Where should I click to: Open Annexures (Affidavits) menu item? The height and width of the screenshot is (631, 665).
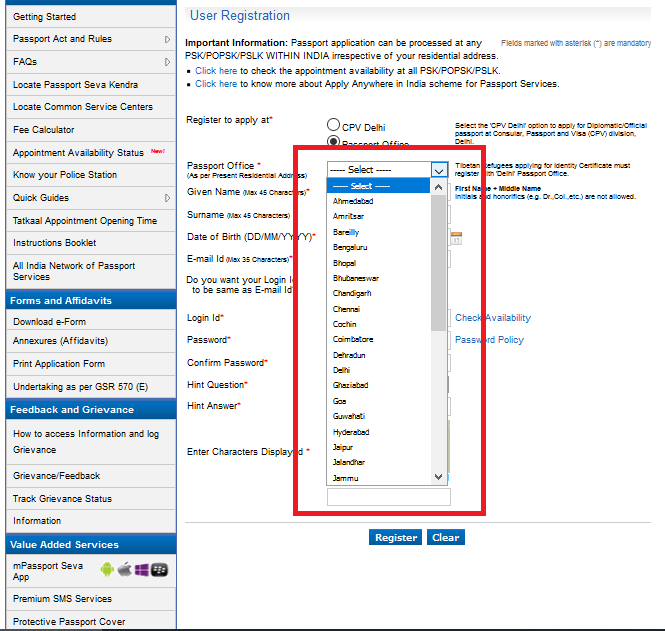[91, 341]
